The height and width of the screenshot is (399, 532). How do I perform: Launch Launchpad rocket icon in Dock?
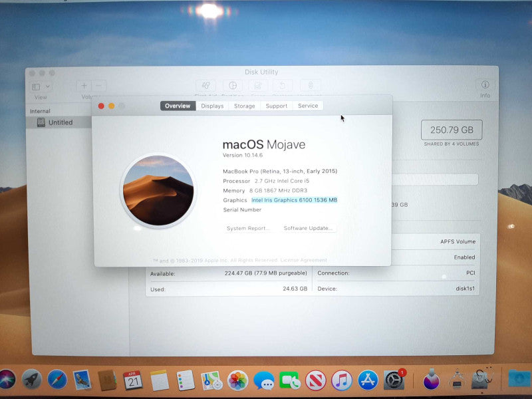click(x=31, y=380)
